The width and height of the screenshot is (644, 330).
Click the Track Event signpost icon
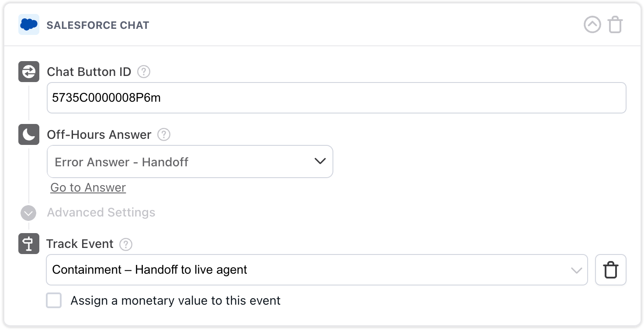tap(28, 244)
